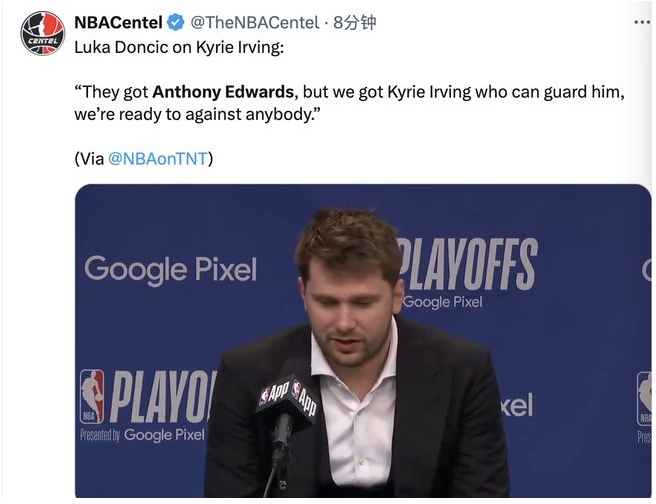Click the small Google Pixel text under PLAYOFFS
656x504 pixels.
click(x=441, y=302)
